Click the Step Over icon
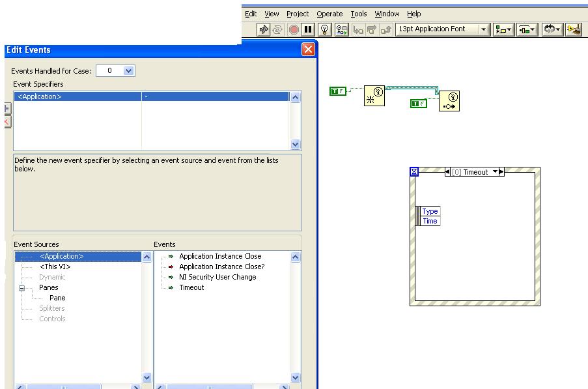The height and width of the screenshot is (389, 588). (372, 29)
